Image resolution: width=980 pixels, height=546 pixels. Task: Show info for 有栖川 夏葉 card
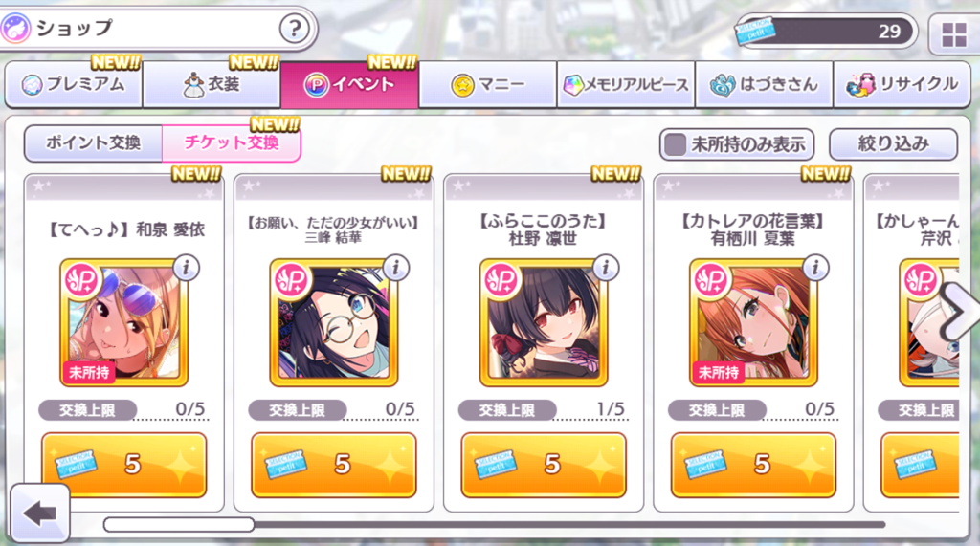point(815,268)
